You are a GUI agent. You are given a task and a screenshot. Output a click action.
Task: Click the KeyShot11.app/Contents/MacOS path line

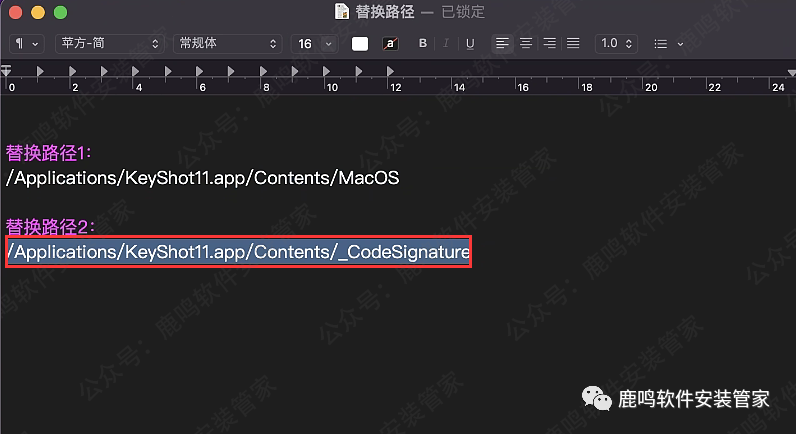coord(203,178)
